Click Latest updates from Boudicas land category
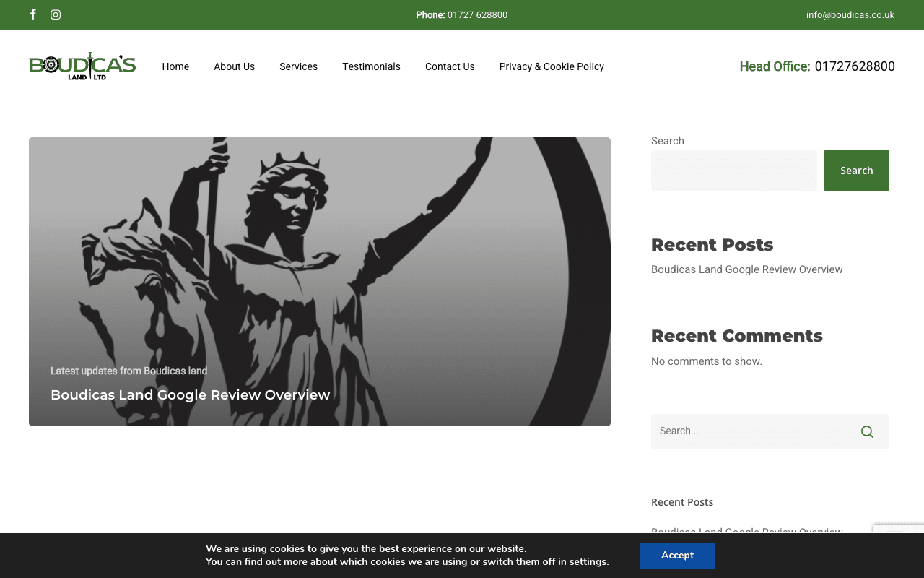924x578 pixels. (x=128, y=371)
